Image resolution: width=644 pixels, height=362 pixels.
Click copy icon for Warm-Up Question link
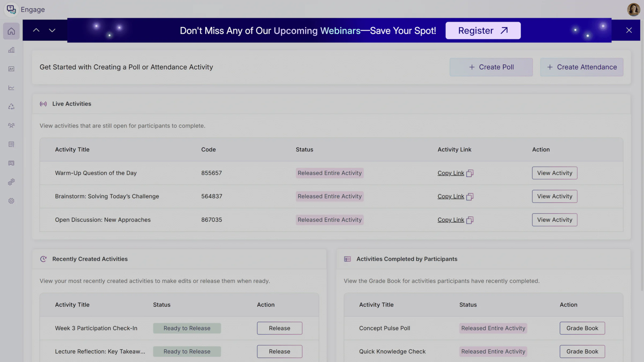(x=470, y=173)
